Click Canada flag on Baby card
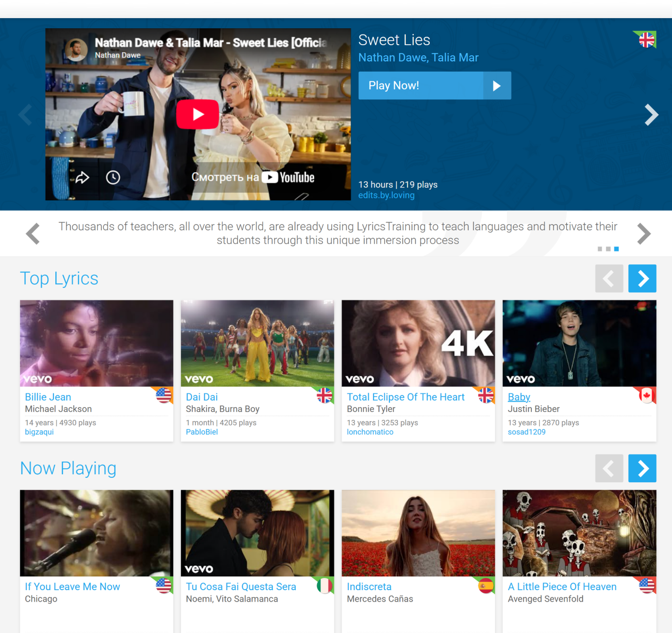 pos(646,395)
